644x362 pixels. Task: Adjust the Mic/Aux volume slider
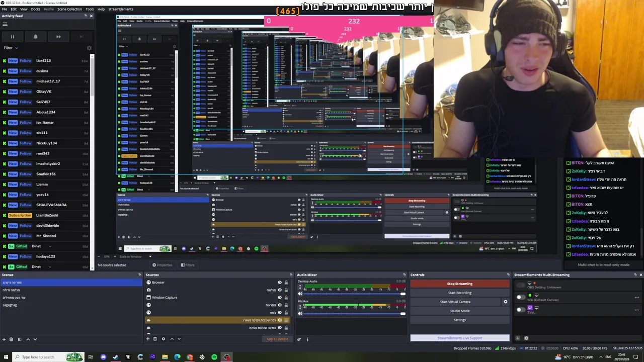[355, 313]
